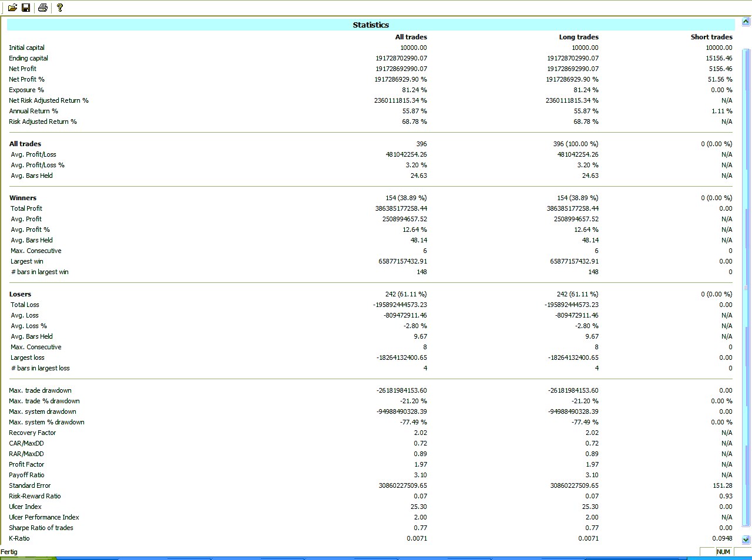Image resolution: width=752 pixels, height=560 pixels.
Task: Click the short trades standard error 151.28
Action: click(x=723, y=485)
